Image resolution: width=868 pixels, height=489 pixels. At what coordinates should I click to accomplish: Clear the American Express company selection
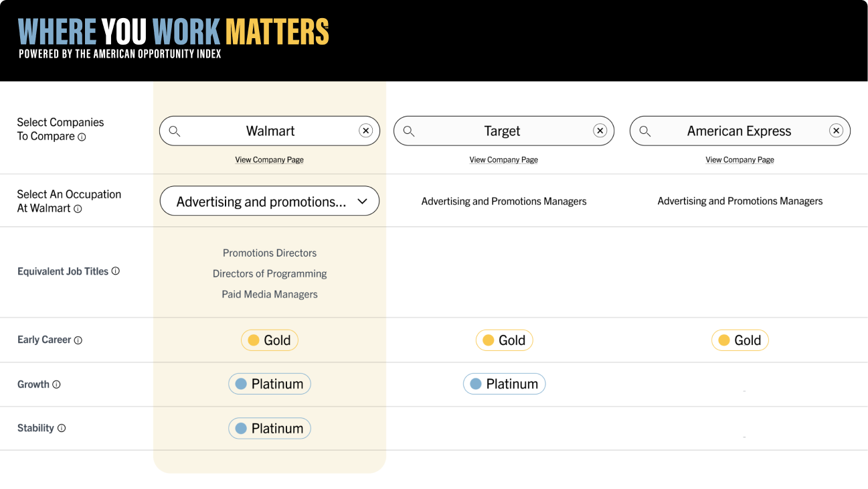coord(836,131)
